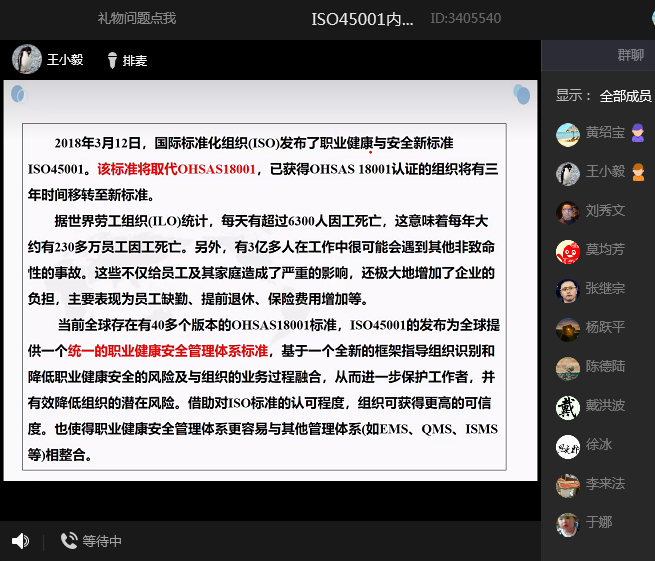Click 礼物问题点我 link at top
The image size is (655, 561).
(137, 18)
